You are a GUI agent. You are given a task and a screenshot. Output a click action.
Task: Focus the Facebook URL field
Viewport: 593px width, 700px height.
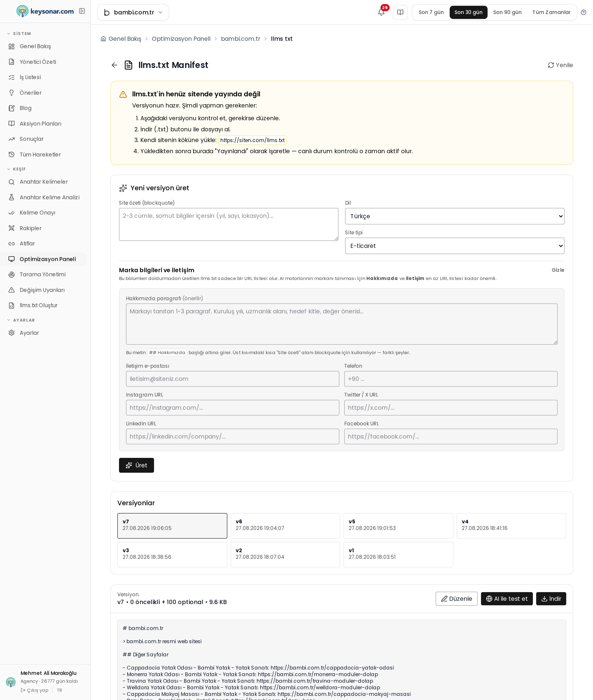(451, 436)
